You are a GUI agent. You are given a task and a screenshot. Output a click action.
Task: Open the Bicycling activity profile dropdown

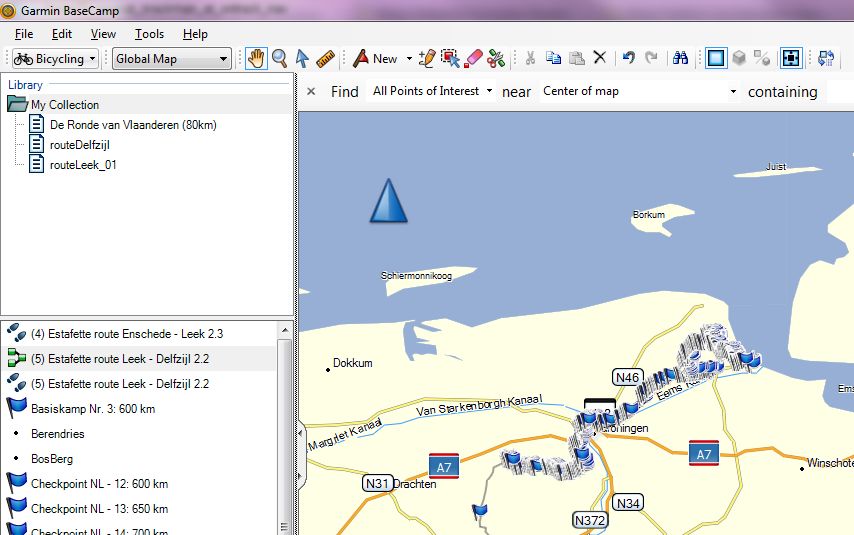(x=55, y=59)
